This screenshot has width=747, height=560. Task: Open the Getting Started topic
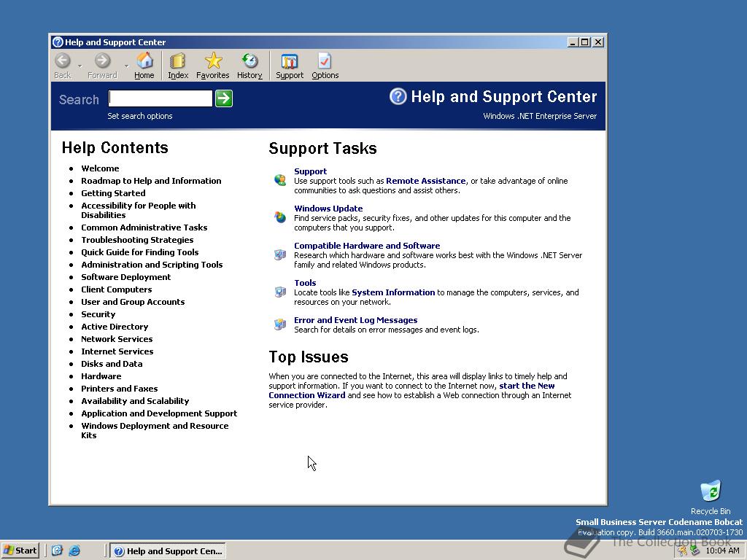(x=113, y=192)
